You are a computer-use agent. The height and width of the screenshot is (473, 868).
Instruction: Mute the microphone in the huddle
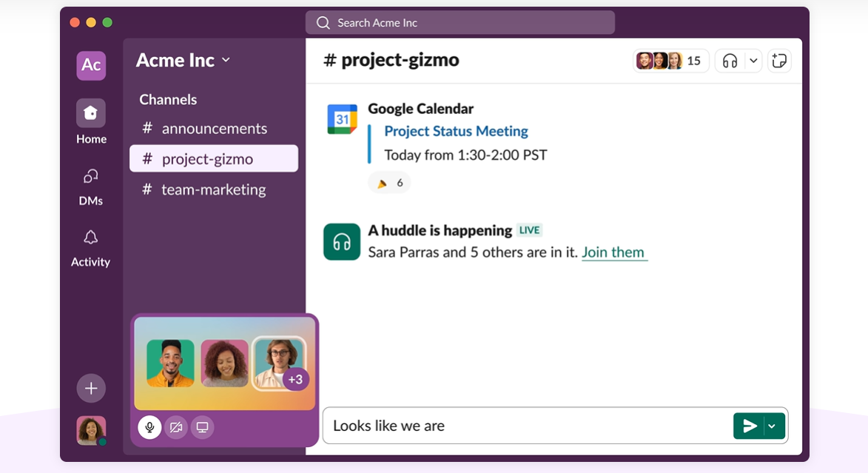click(x=149, y=427)
